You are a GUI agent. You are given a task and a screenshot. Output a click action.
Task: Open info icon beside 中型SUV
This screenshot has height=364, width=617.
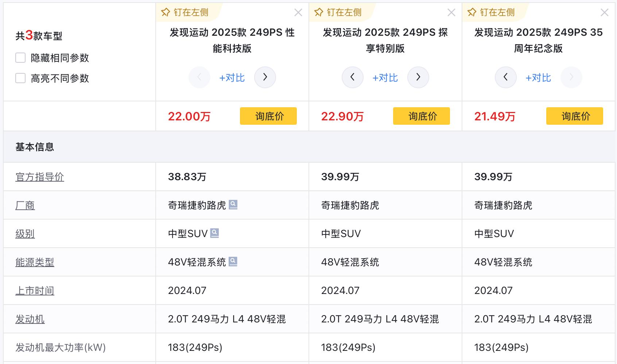(215, 233)
